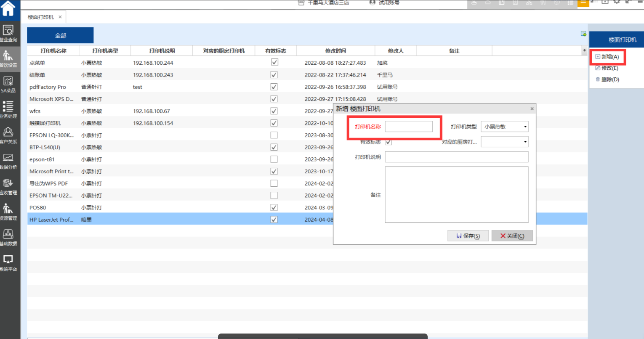Open the orange hamburger menu

(583, 3)
